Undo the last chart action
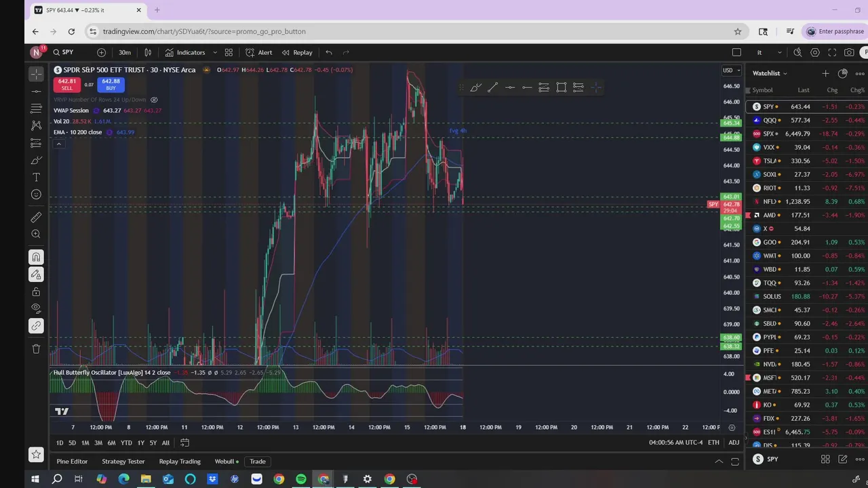868x488 pixels. (329, 52)
